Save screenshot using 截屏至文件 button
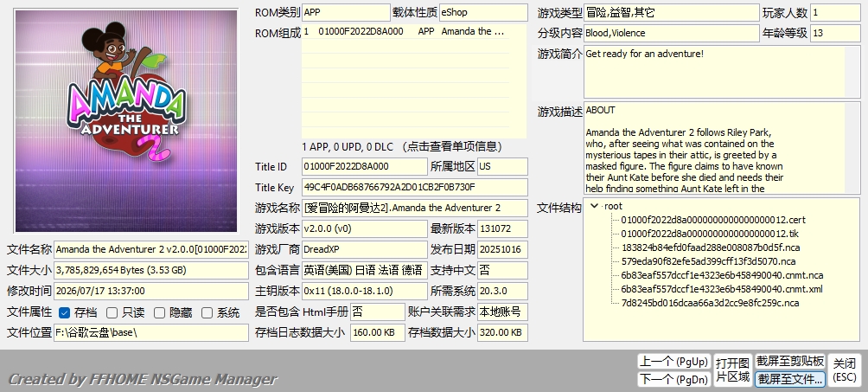The width and height of the screenshot is (868, 392). click(790, 379)
